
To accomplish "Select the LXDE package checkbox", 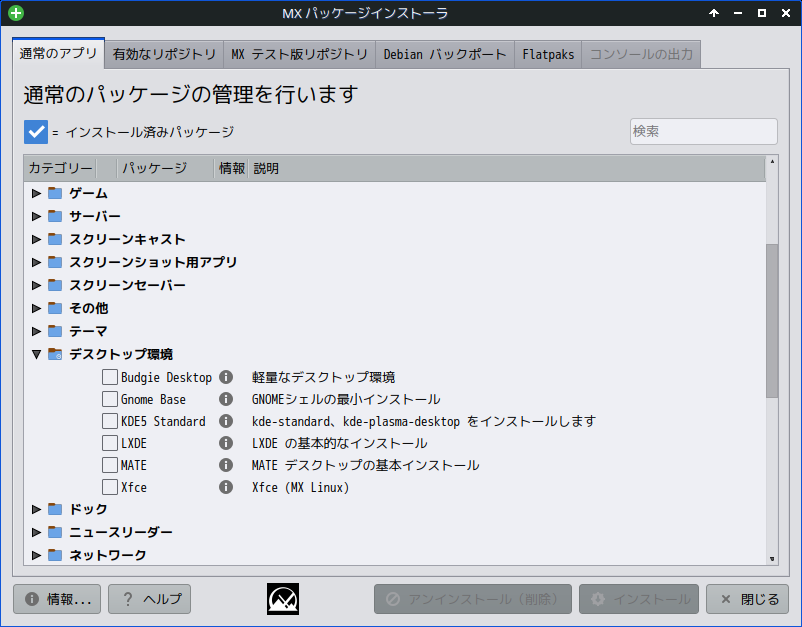I will pyautogui.click(x=110, y=443).
